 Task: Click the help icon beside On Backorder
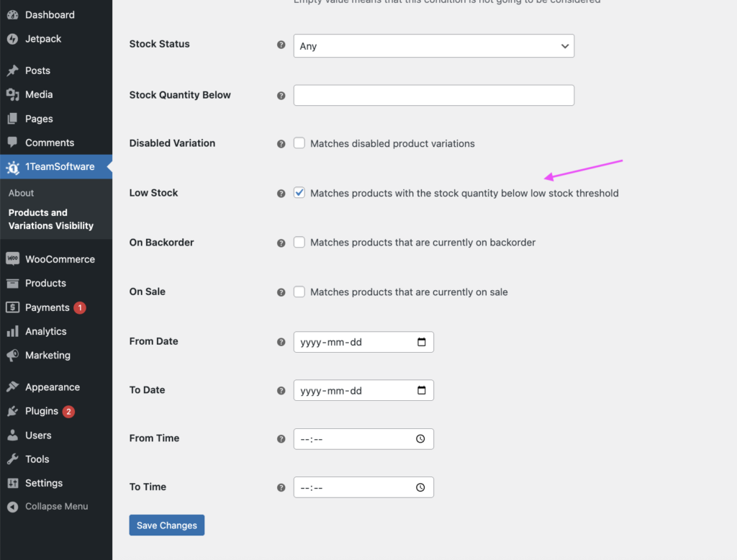[x=281, y=243]
